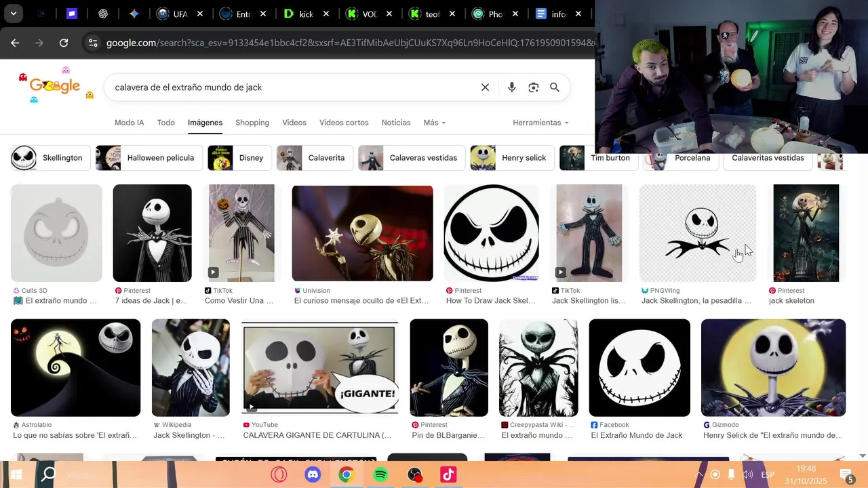Open Google Chrome from the taskbar

pos(347,475)
